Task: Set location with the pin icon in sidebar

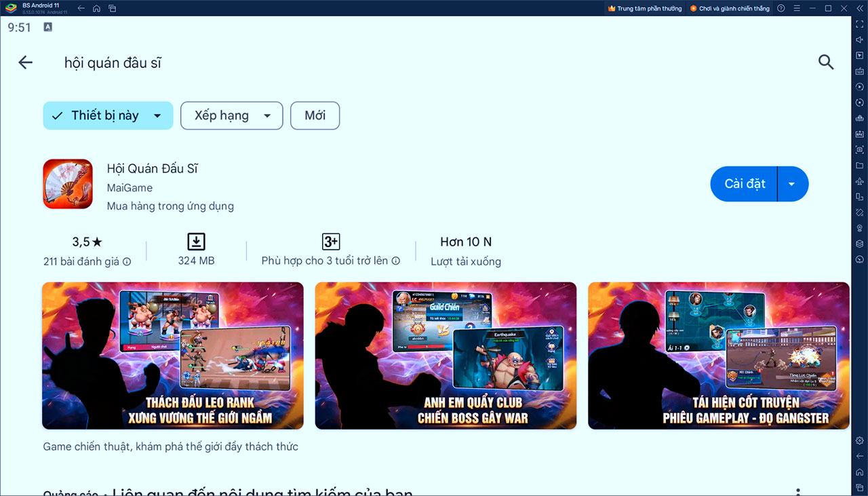Action: pos(859,228)
